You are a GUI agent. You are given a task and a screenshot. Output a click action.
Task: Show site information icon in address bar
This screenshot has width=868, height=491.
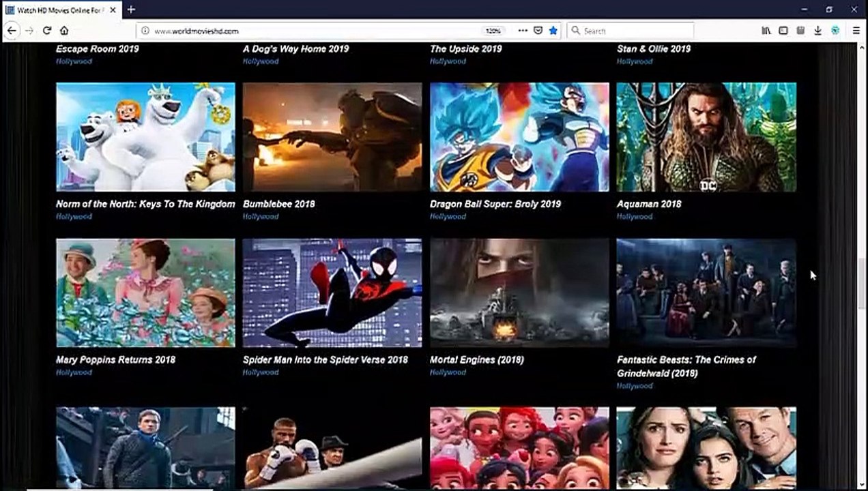[145, 31]
